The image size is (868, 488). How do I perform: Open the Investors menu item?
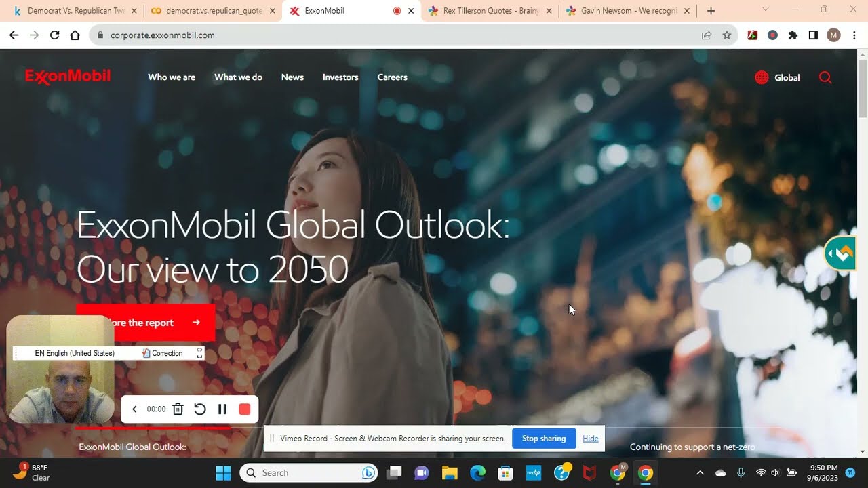[340, 77]
